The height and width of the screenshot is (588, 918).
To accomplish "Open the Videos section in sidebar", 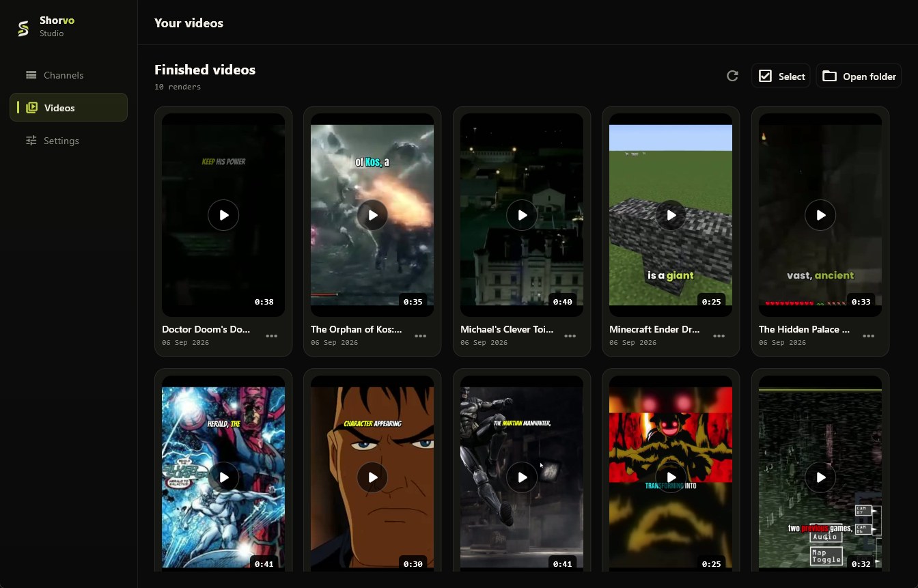I will [x=68, y=108].
